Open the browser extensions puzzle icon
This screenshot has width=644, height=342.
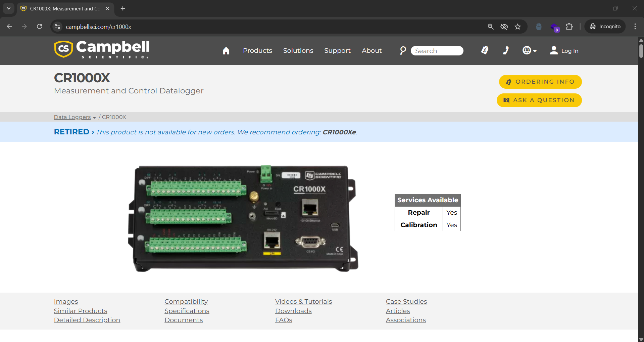coord(569,27)
